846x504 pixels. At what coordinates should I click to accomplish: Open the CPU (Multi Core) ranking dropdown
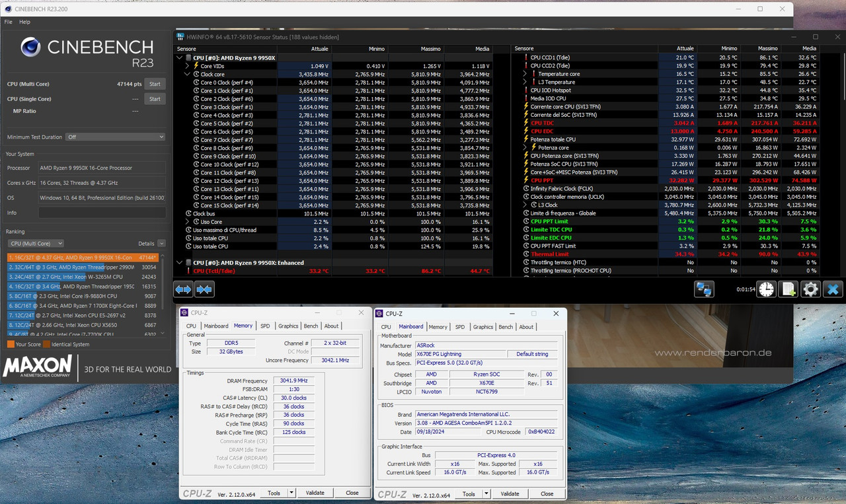pos(36,244)
